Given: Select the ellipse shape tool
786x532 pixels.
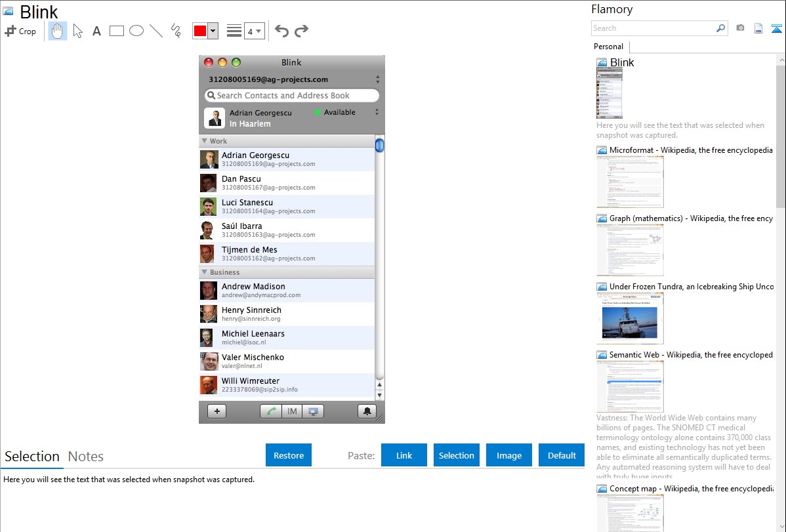Looking at the screenshot, I should 136,31.
